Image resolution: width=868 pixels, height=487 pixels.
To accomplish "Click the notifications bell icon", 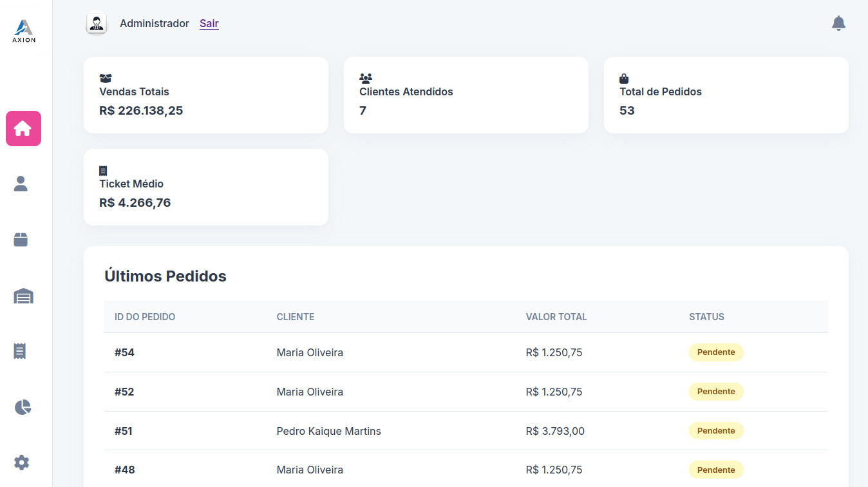I will [838, 23].
